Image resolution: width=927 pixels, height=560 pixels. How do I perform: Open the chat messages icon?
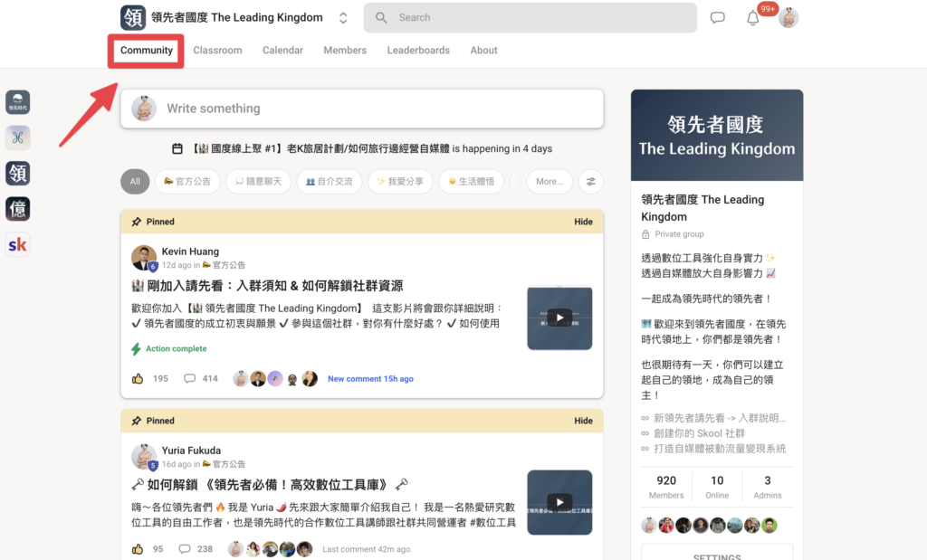717,18
